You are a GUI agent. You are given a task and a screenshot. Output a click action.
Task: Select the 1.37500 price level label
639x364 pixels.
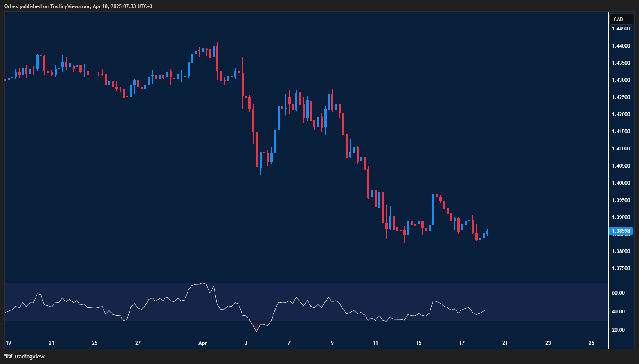(x=621, y=268)
